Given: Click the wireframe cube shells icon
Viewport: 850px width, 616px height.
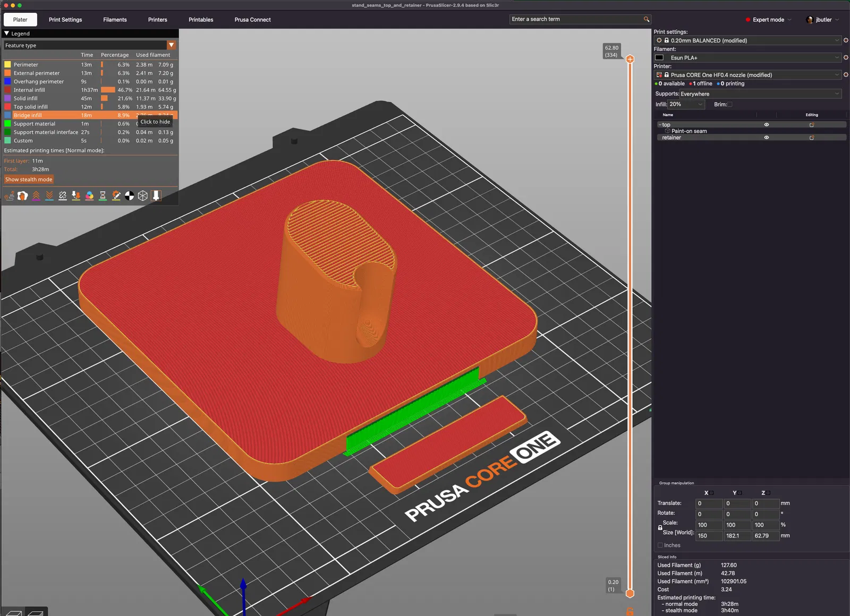Looking at the screenshot, I should pyautogui.click(x=143, y=196).
